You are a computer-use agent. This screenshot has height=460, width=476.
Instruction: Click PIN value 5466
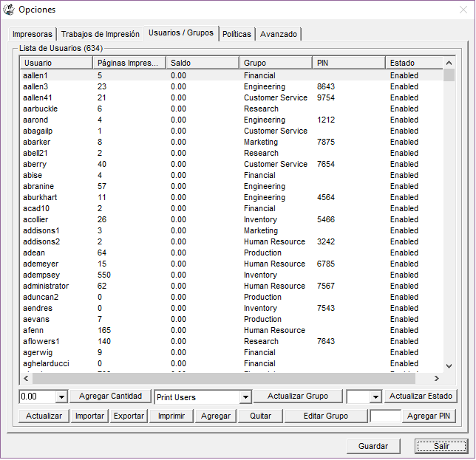[x=326, y=219]
